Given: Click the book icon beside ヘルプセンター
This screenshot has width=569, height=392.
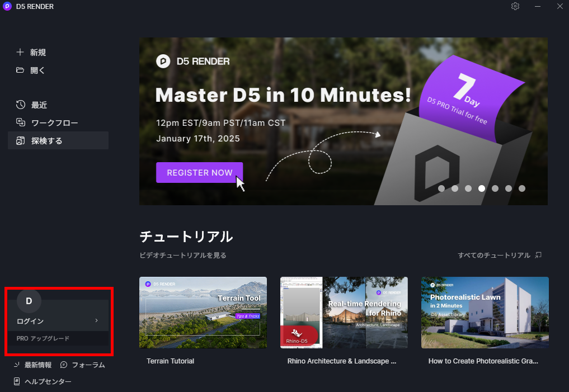Looking at the screenshot, I should point(17,381).
